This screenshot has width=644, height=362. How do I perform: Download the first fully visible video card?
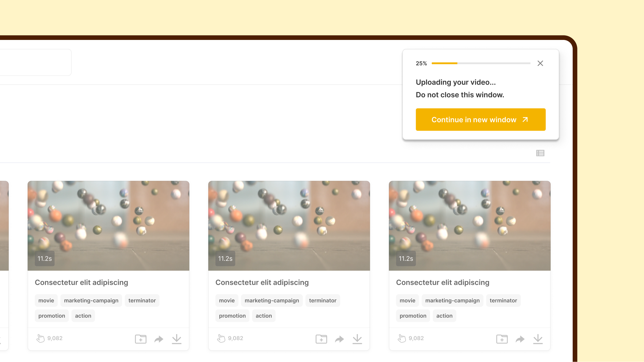177,339
